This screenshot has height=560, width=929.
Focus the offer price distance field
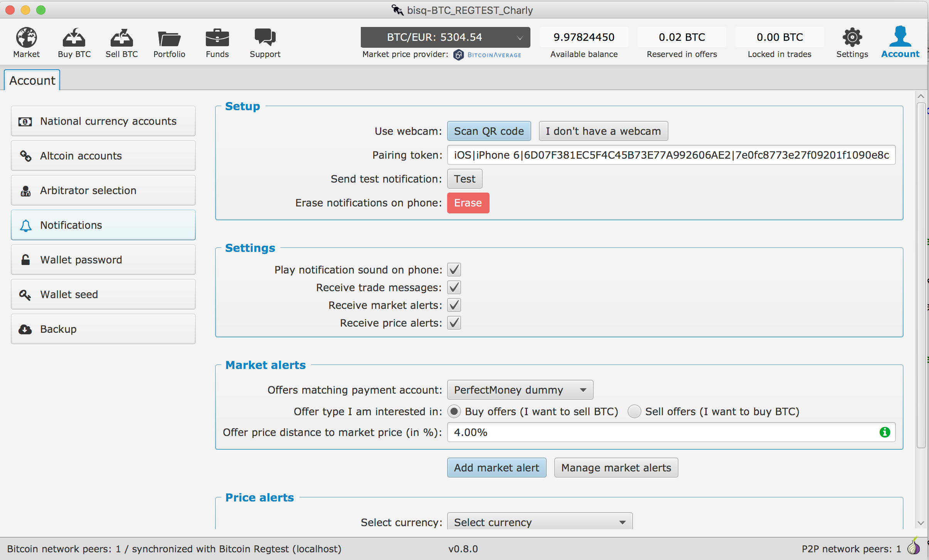[671, 432]
